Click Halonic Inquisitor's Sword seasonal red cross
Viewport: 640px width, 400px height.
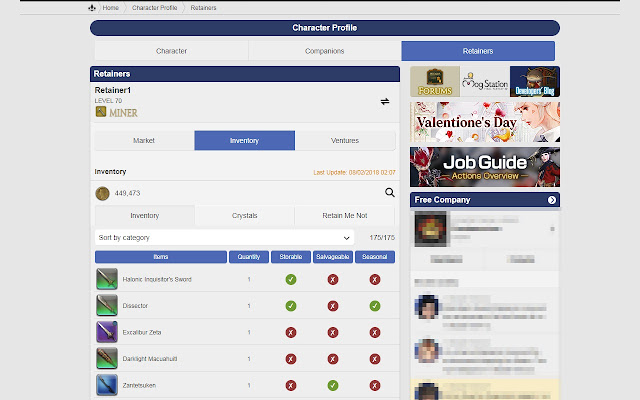tap(375, 280)
